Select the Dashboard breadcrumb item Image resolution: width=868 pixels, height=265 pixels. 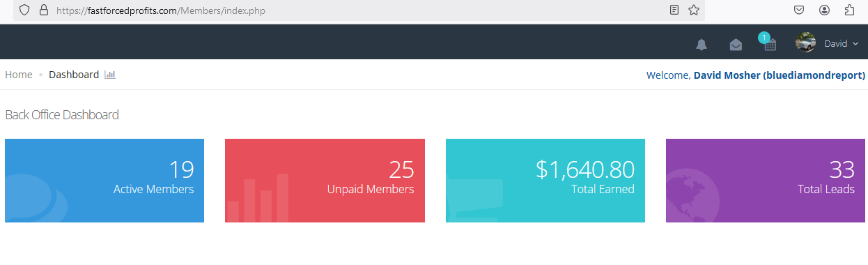point(74,75)
